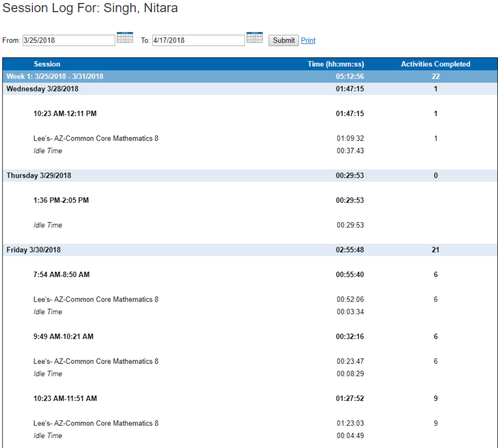Image resolution: width=498 pixels, height=448 pixels.
Task: Select the Thursday idle time 00:29:53
Action: 350,225
